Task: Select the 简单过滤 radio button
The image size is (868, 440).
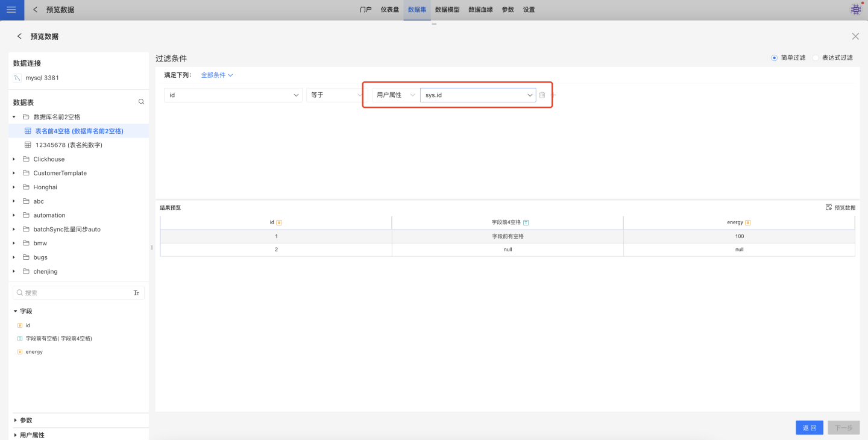Action: pos(775,58)
